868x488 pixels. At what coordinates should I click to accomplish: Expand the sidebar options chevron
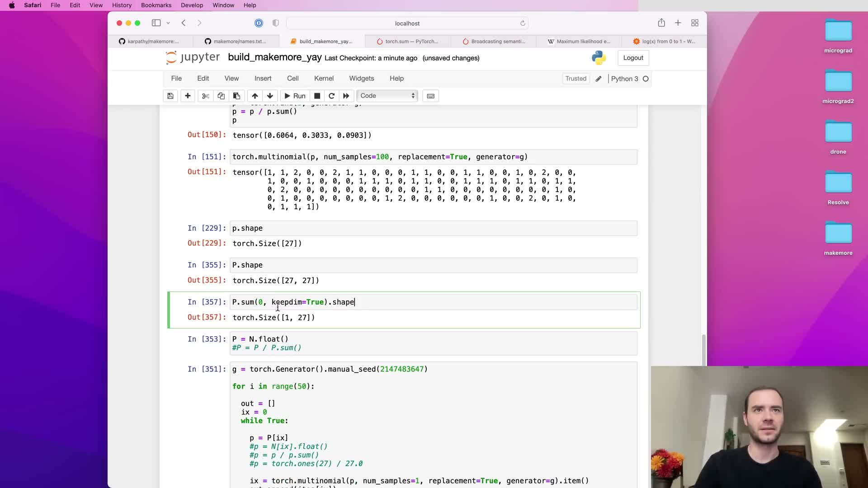coord(168,23)
